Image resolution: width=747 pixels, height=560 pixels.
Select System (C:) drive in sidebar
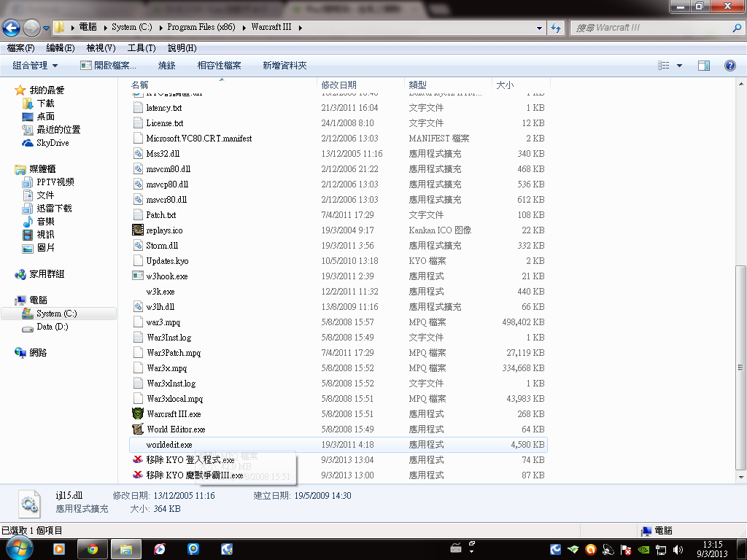59,314
